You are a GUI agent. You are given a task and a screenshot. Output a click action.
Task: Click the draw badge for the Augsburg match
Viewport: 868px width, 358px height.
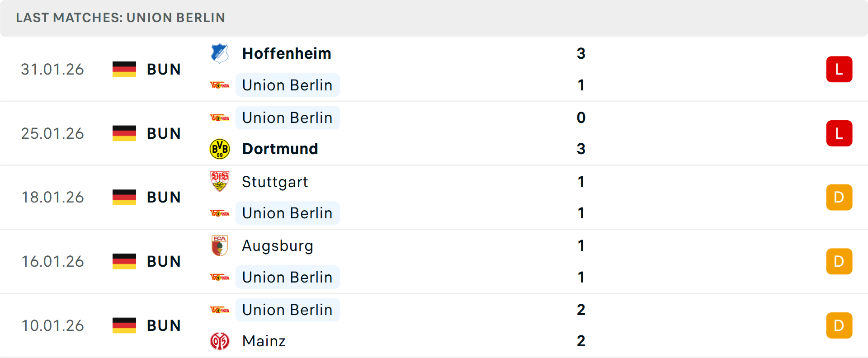839,261
